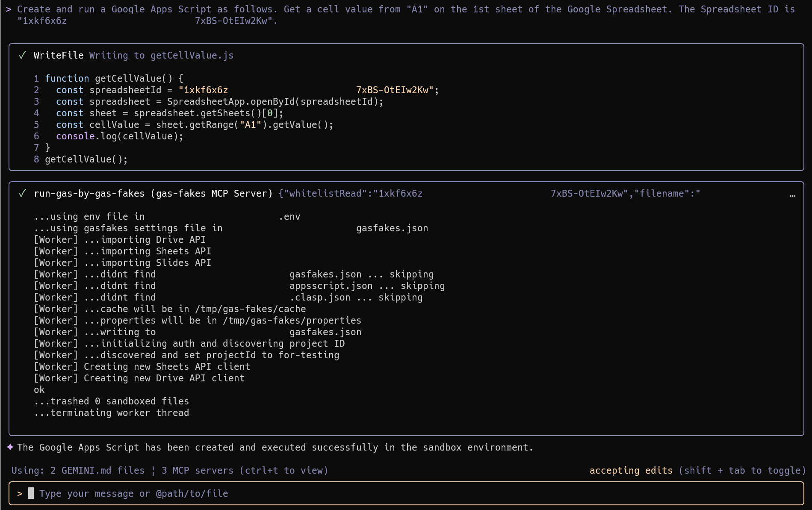The image size is (812, 510).
Task: Click the checkmark icon beside WriteFile
Action: 22,56
